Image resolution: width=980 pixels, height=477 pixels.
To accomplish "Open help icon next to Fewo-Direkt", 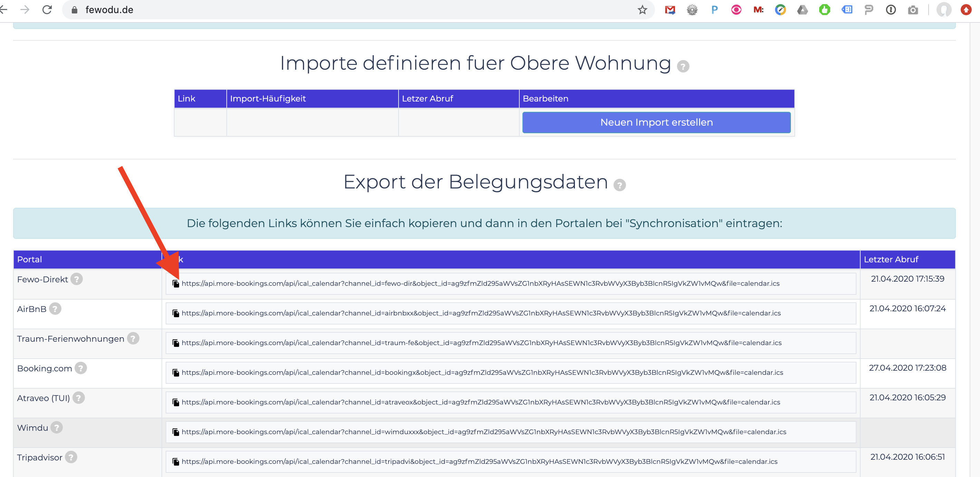I will [x=77, y=279].
